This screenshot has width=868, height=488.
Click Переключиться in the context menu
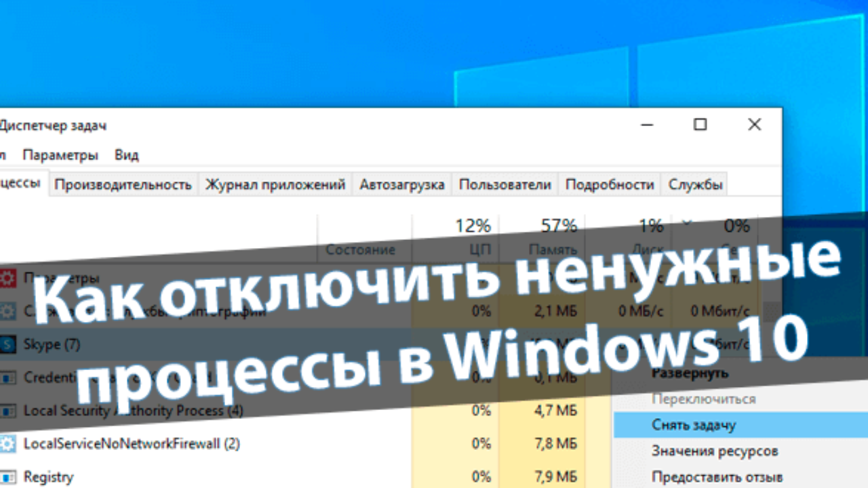(x=703, y=399)
